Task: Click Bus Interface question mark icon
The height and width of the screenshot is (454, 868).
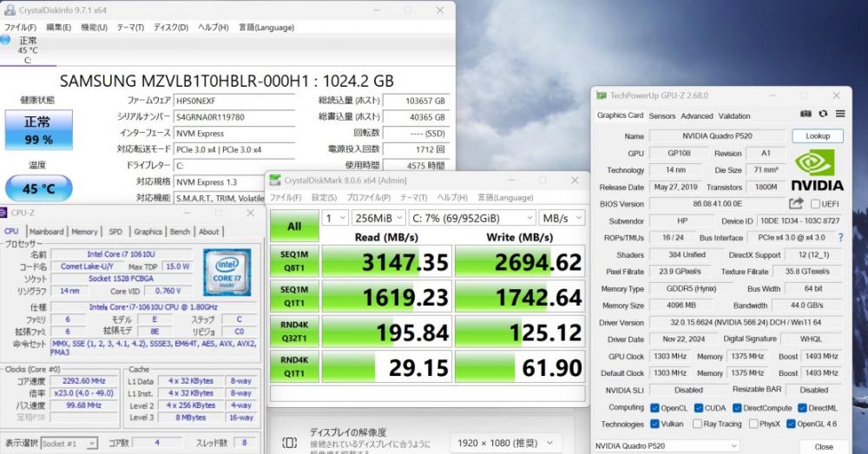Action: tap(841, 238)
